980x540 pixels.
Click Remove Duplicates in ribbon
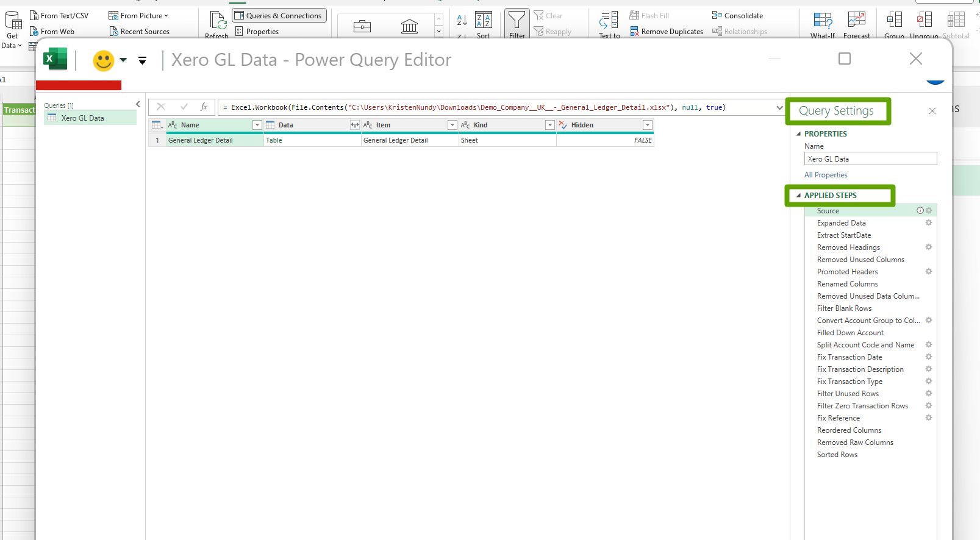666,32
